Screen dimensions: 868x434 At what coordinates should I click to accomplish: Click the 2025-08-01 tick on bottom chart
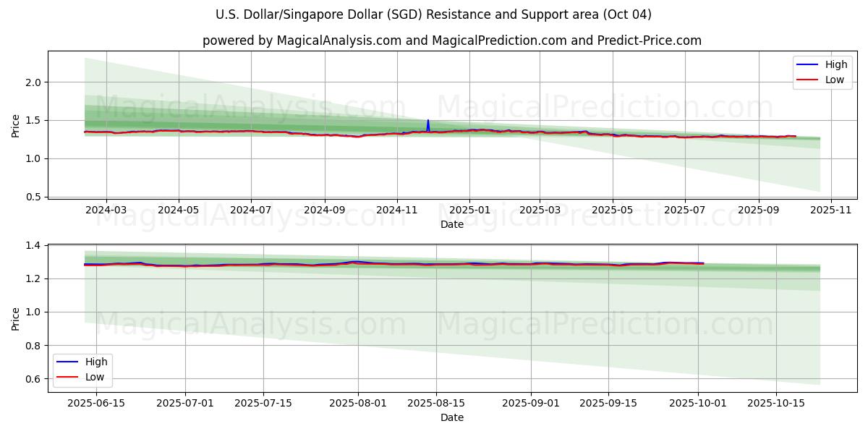(x=359, y=404)
